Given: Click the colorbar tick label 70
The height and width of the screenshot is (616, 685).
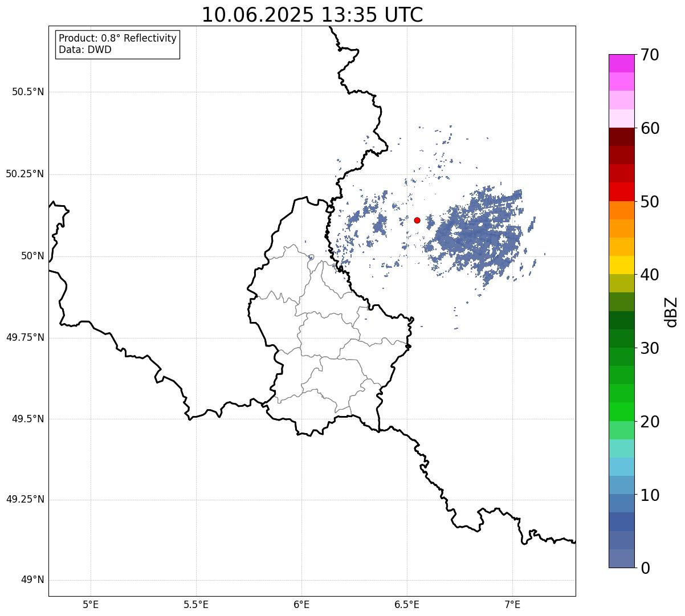Looking at the screenshot, I should pos(649,55).
